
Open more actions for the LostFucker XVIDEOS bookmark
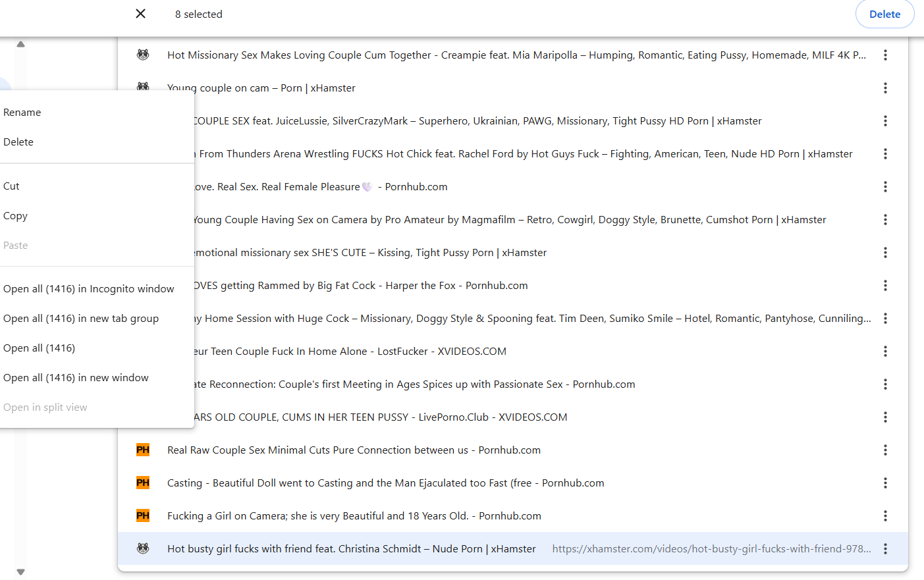click(885, 352)
